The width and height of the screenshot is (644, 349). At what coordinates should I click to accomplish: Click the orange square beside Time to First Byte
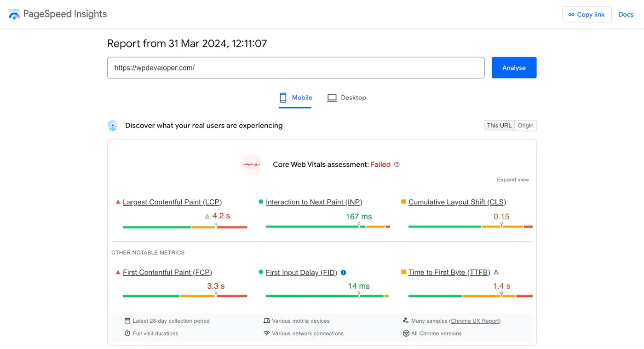tap(403, 272)
